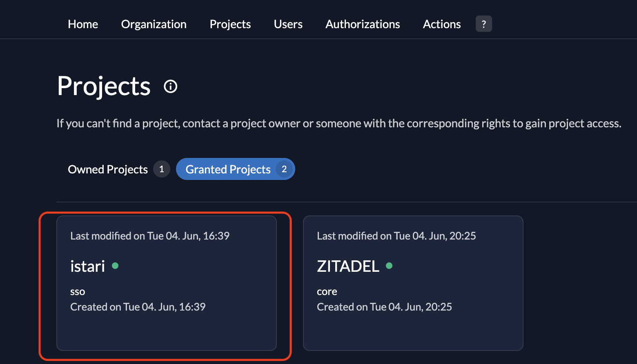
Task: Click ZITADEL's created on date text
Action: click(x=384, y=307)
